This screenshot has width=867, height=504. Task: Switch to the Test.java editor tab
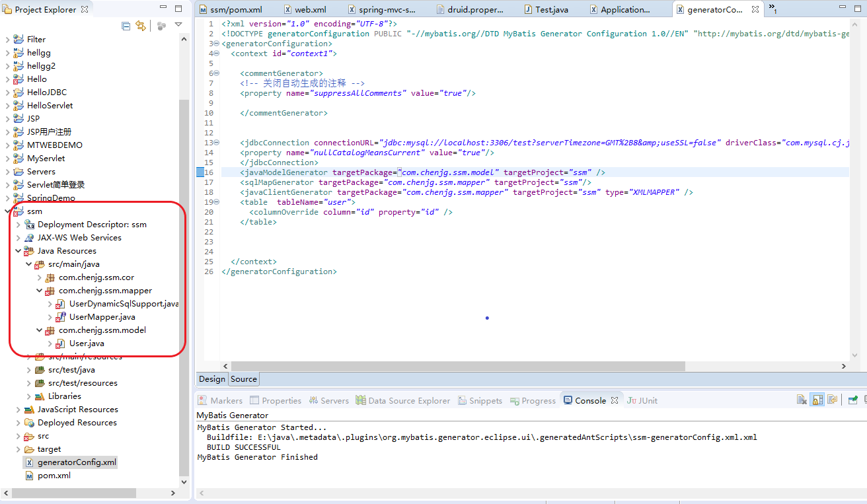coord(545,9)
